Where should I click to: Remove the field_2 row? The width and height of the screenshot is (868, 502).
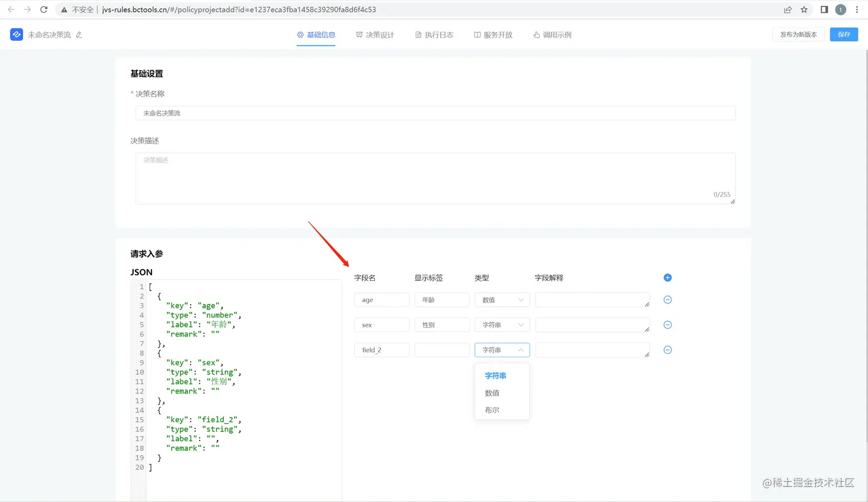[x=667, y=350]
